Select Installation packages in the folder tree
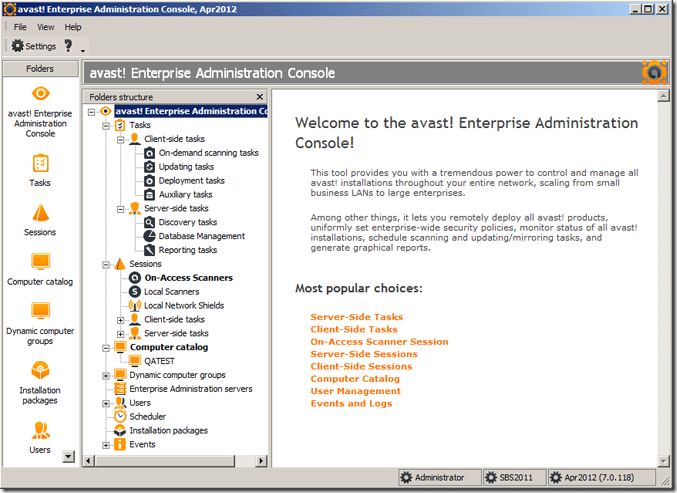 coord(168,430)
